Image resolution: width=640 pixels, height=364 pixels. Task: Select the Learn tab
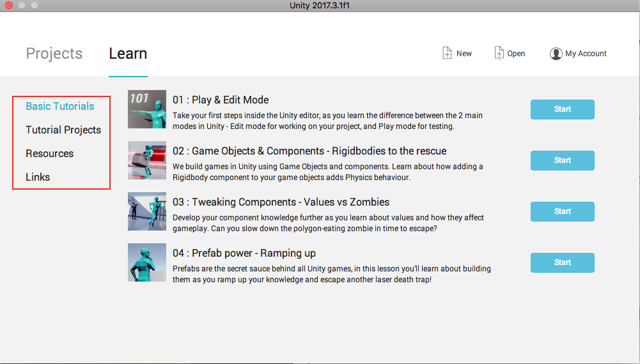(x=128, y=54)
